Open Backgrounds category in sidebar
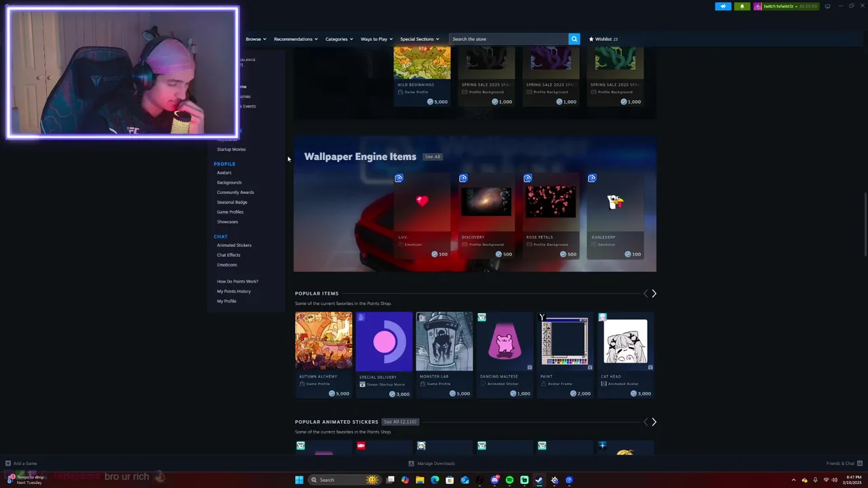Image resolution: width=868 pixels, height=488 pixels. (x=229, y=182)
